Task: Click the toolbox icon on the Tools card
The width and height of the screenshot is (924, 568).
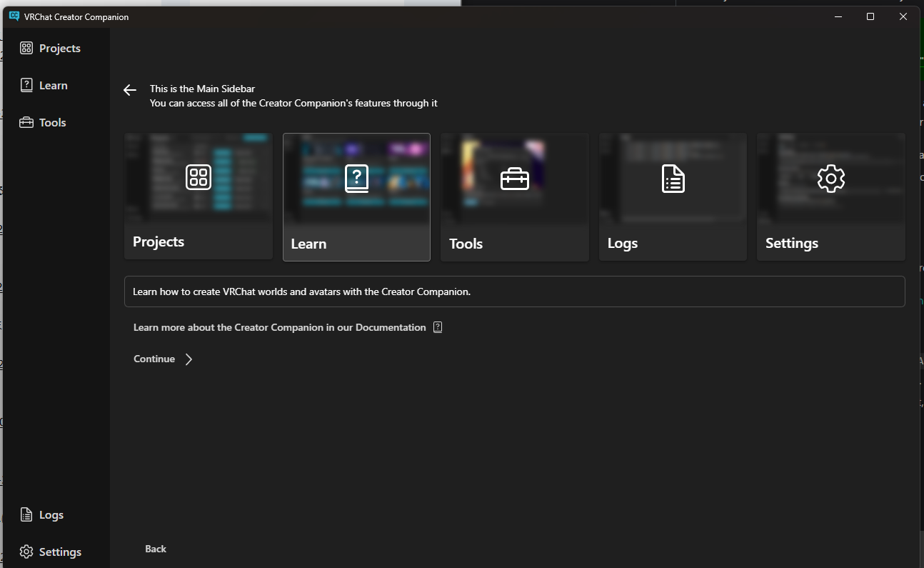Action: pos(515,179)
